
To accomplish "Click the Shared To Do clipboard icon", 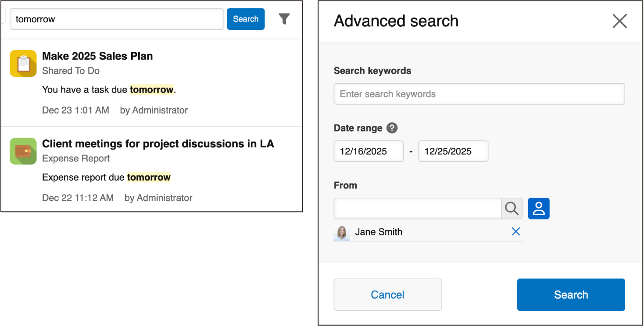I will pos(23,64).
